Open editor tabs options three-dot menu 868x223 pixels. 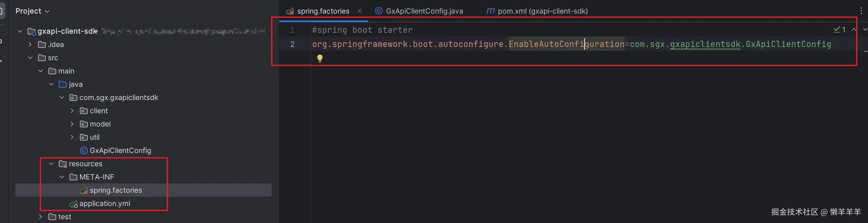(861, 11)
